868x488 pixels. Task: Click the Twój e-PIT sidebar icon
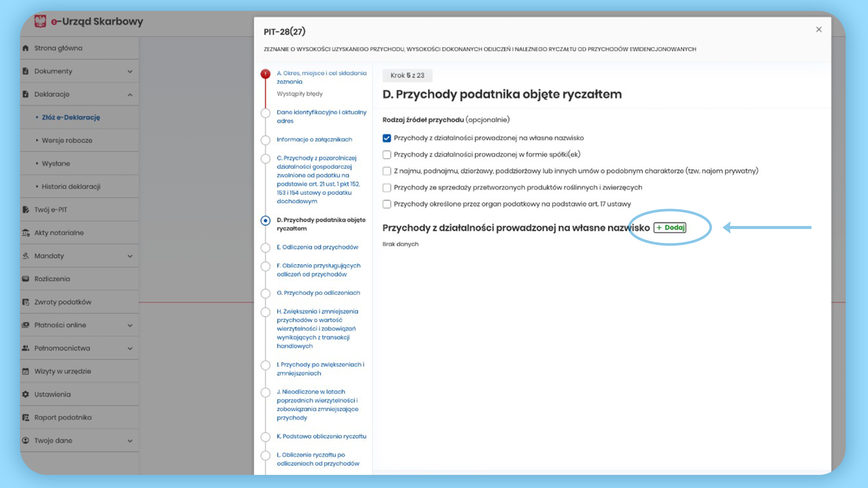point(26,210)
